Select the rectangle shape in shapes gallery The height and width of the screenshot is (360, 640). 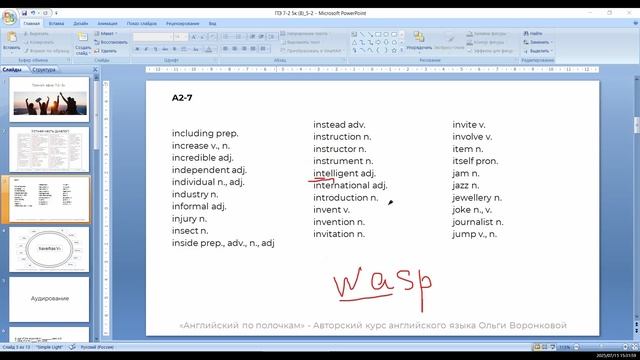click(378, 34)
